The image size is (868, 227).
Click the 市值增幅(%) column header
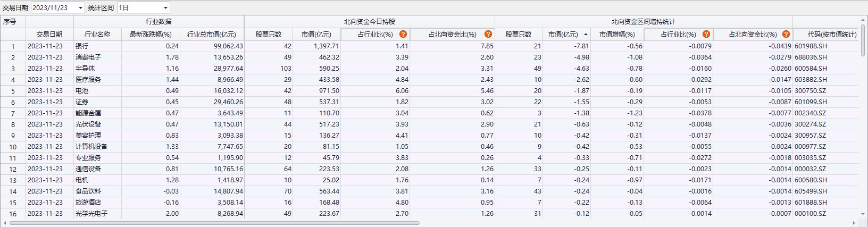(x=617, y=34)
